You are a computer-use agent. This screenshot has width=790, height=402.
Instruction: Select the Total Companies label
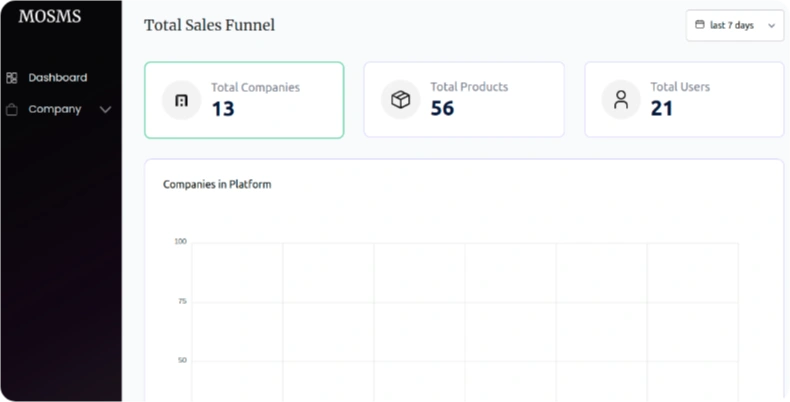(x=255, y=87)
